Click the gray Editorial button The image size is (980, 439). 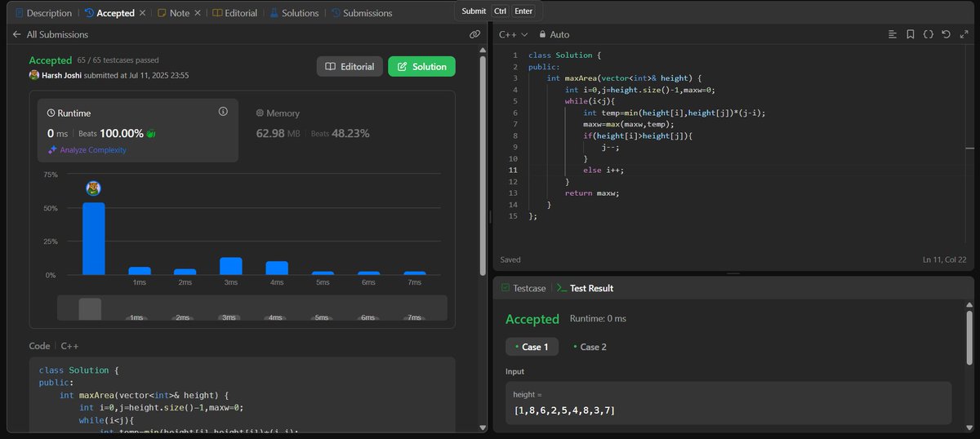pos(350,67)
